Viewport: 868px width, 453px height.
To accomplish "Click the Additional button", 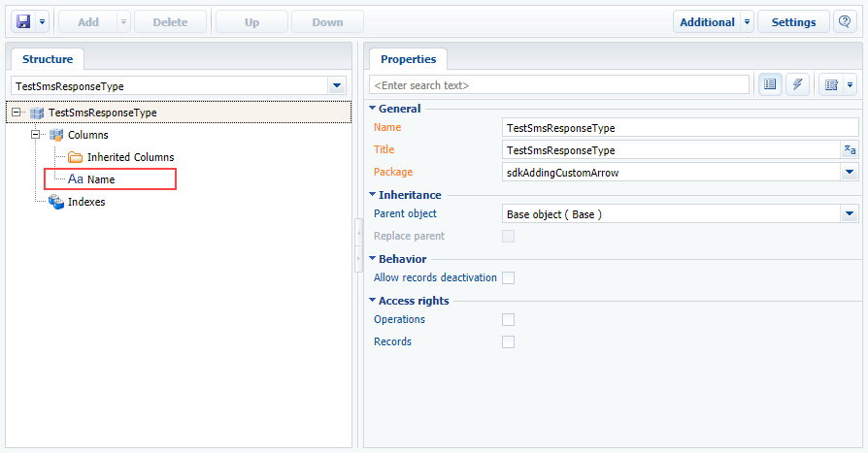I will pos(707,22).
